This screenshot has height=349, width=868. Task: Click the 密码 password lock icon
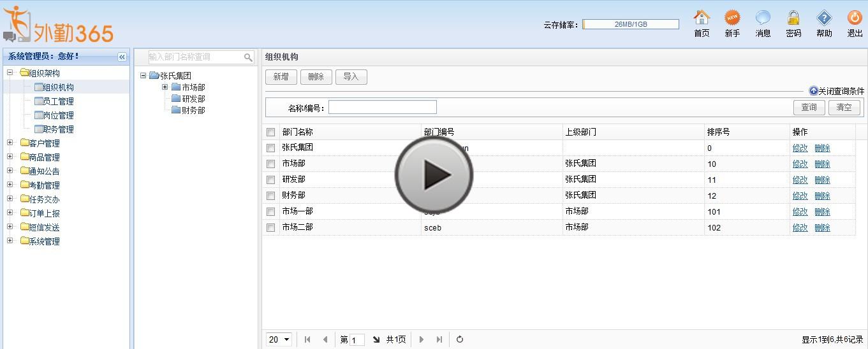coord(793,18)
